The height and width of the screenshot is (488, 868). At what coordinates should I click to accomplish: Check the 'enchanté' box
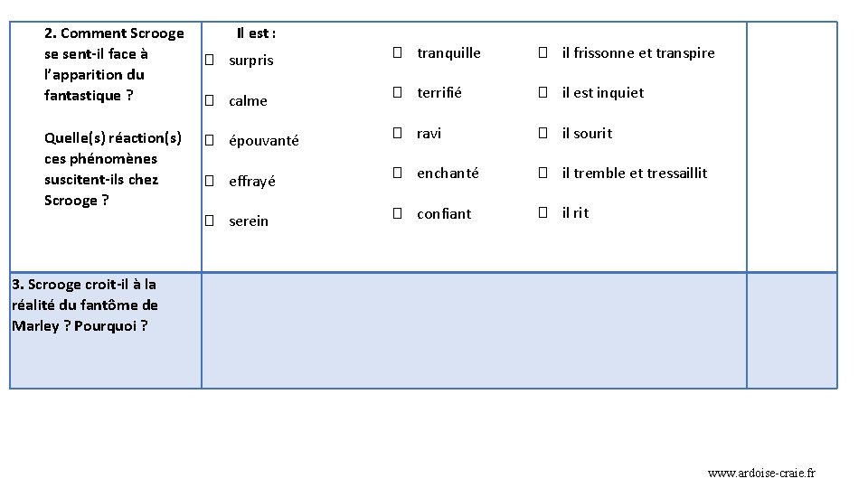point(398,173)
